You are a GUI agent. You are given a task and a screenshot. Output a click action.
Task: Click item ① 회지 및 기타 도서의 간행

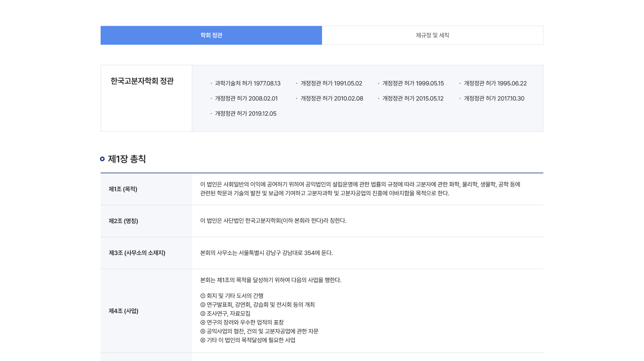point(232,296)
